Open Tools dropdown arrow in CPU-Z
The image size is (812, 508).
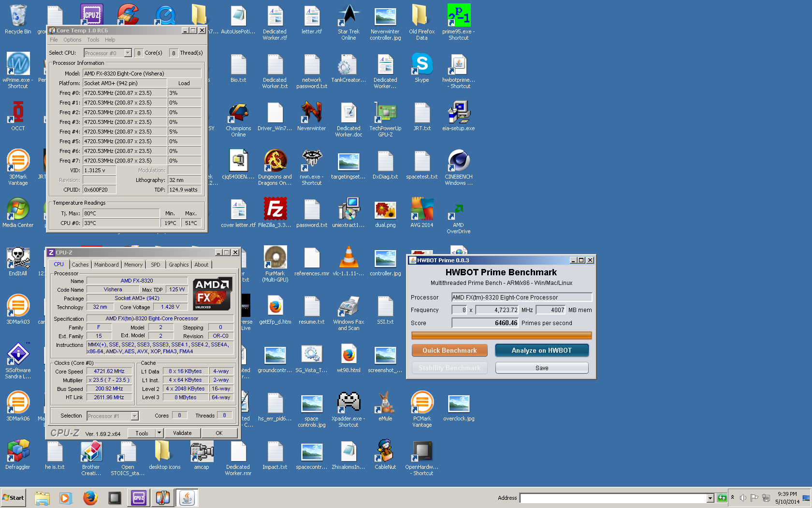pyautogui.click(x=159, y=433)
